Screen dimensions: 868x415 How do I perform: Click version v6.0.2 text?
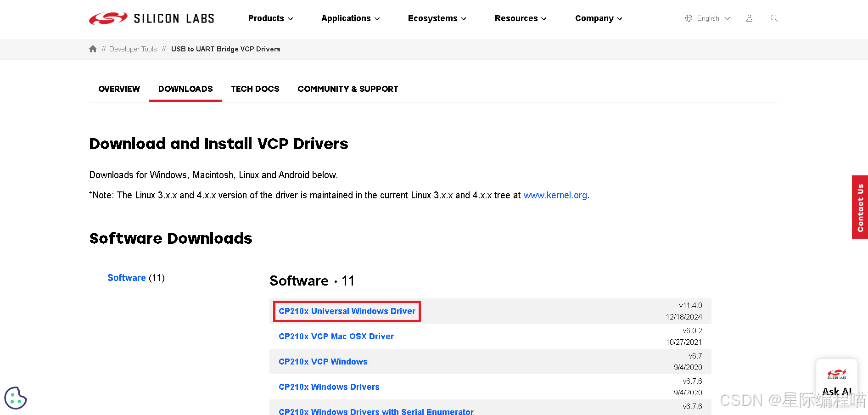[692, 331]
